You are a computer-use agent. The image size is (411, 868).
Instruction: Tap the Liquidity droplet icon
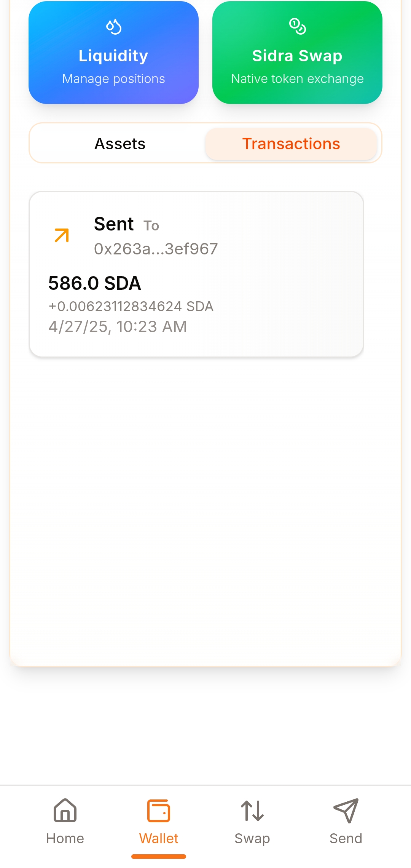113,27
